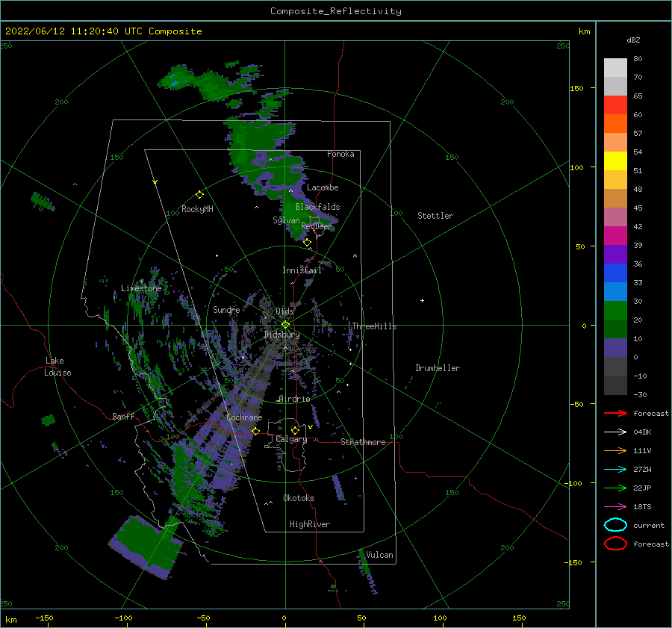672x628 pixels.
Task: Click the Didsbury town label
Action: coord(281,335)
